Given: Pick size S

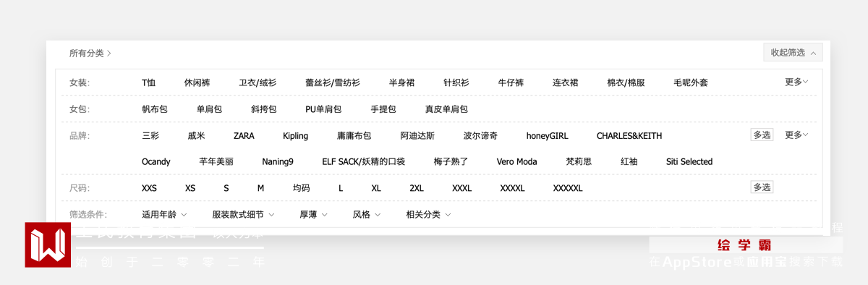Looking at the screenshot, I should point(226,188).
